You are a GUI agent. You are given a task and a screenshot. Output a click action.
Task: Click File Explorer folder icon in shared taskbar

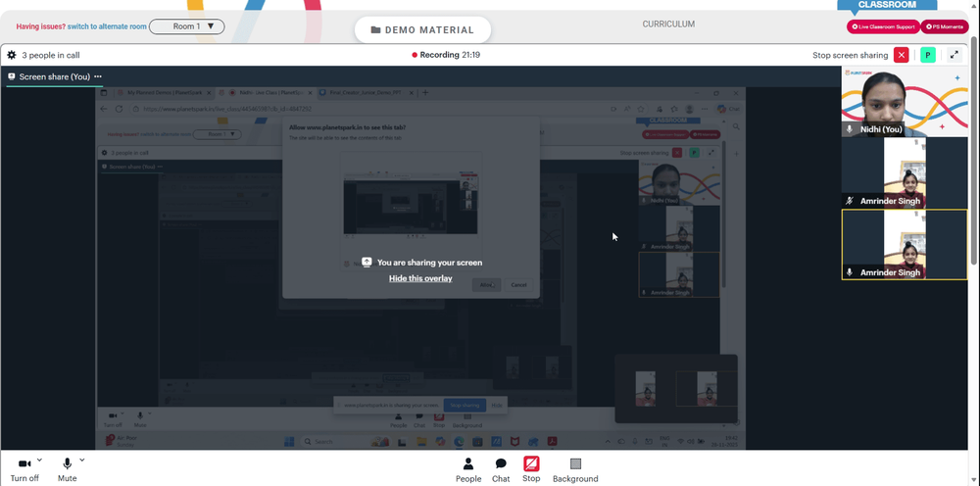[x=421, y=442]
